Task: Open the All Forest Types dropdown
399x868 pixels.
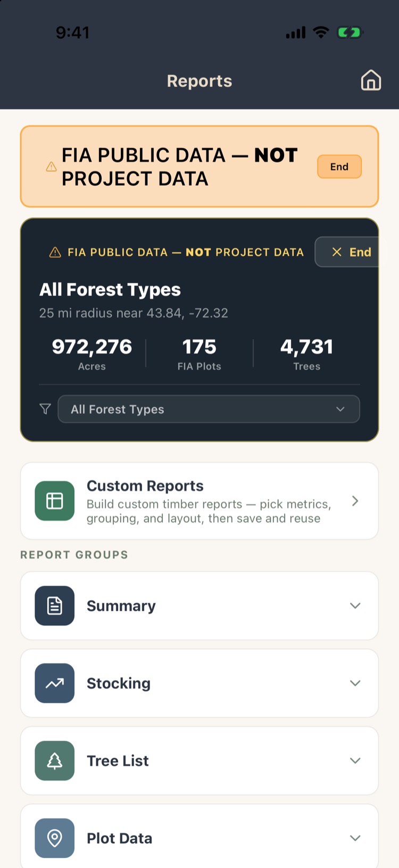Action: (209, 409)
